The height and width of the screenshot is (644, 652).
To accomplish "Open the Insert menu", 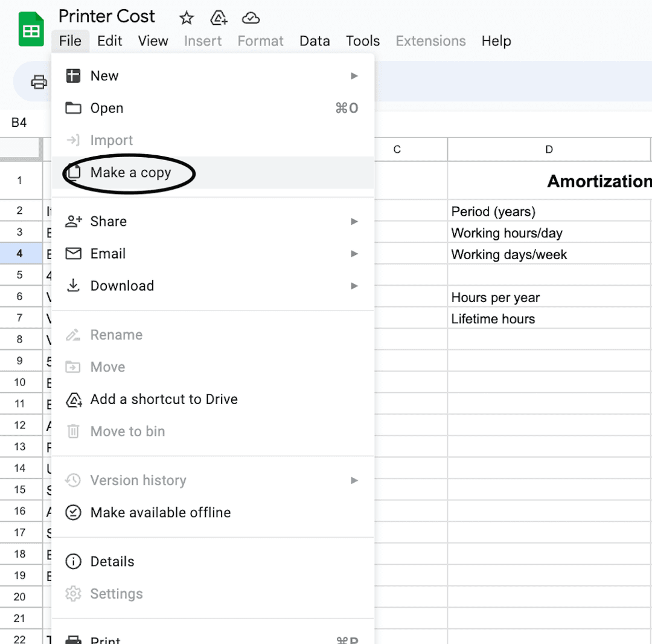I will 203,40.
